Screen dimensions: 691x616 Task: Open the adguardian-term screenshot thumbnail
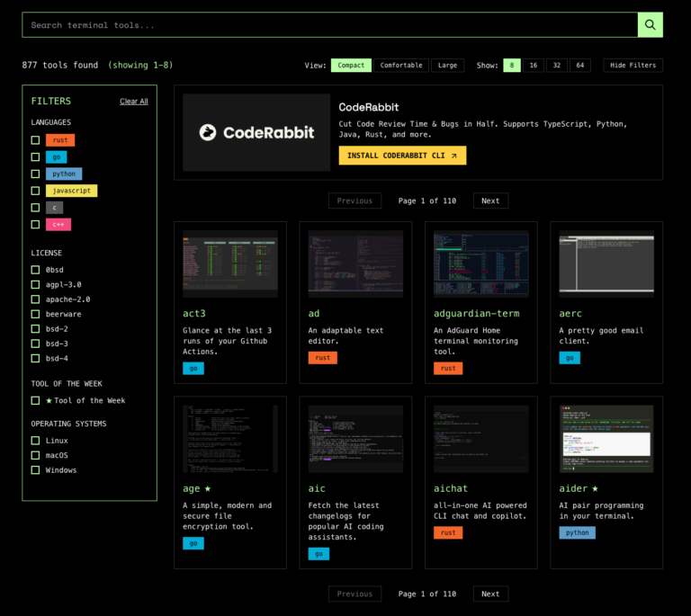pyautogui.click(x=480, y=263)
